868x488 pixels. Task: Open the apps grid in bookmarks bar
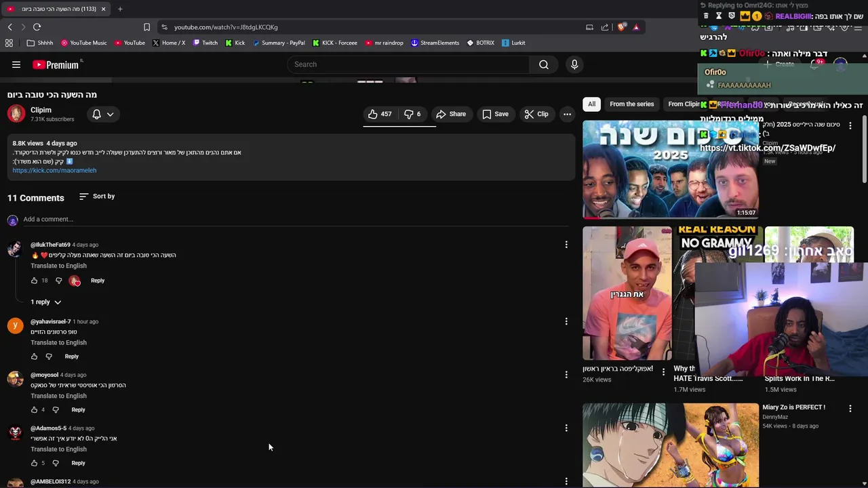9,43
